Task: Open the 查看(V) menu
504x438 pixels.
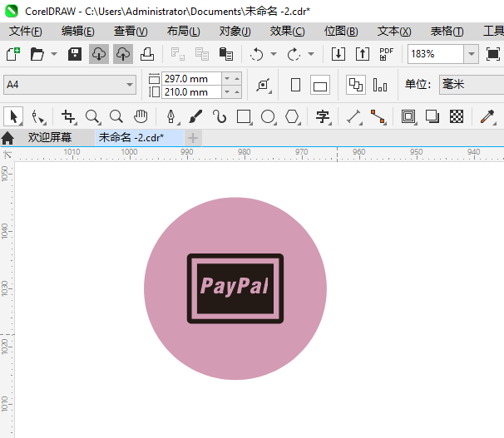Action: (x=131, y=31)
